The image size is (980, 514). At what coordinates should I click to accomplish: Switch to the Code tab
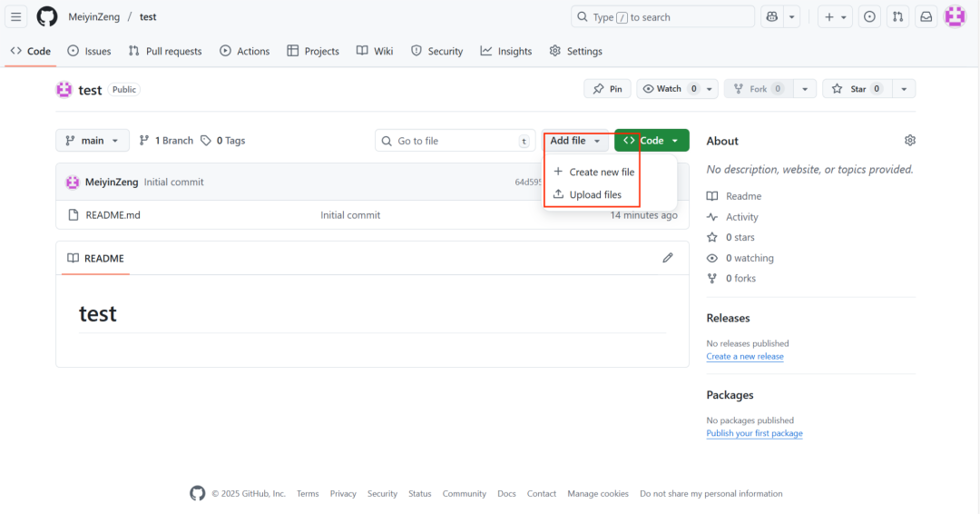pyautogui.click(x=31, y=51)
